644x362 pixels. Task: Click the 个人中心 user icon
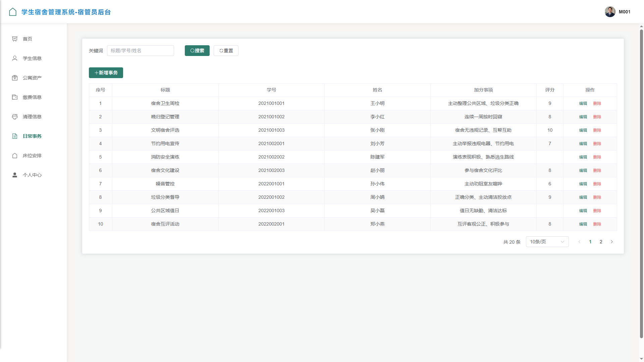click(x=15, y=175)
